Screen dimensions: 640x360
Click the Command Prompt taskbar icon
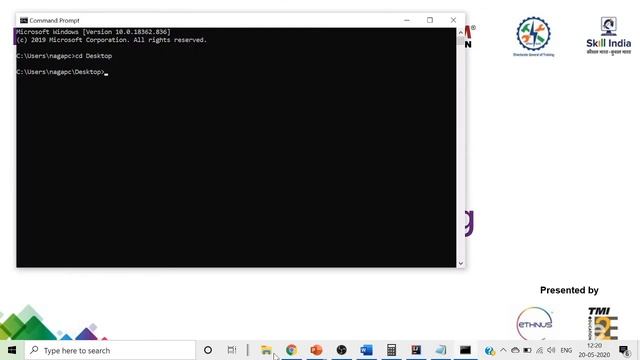(x=465, y=350)
